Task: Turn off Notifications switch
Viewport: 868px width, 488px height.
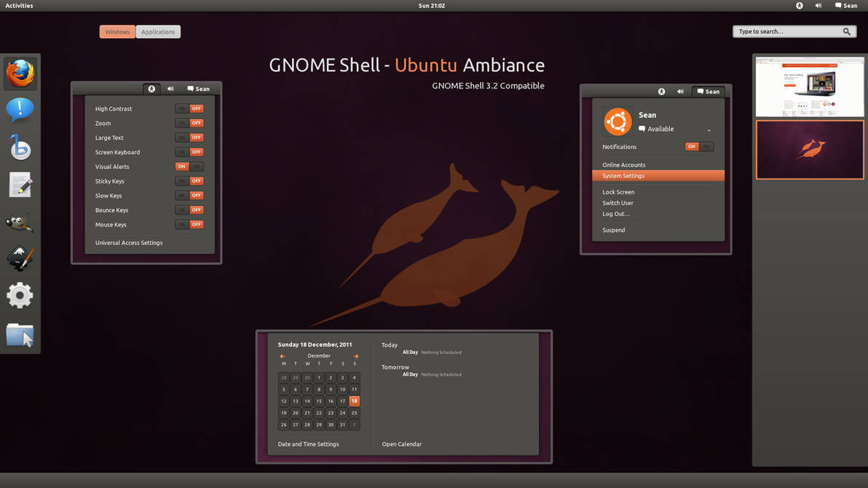Action: 699,147
